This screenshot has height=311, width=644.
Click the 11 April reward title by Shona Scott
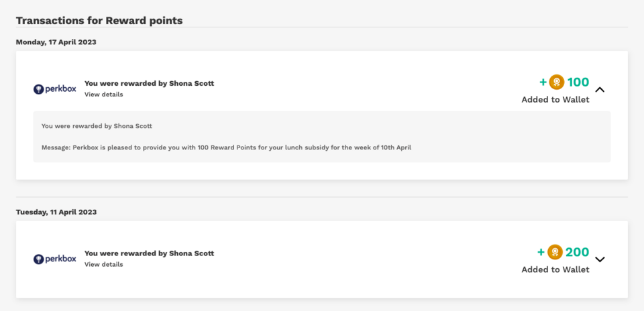149,253
